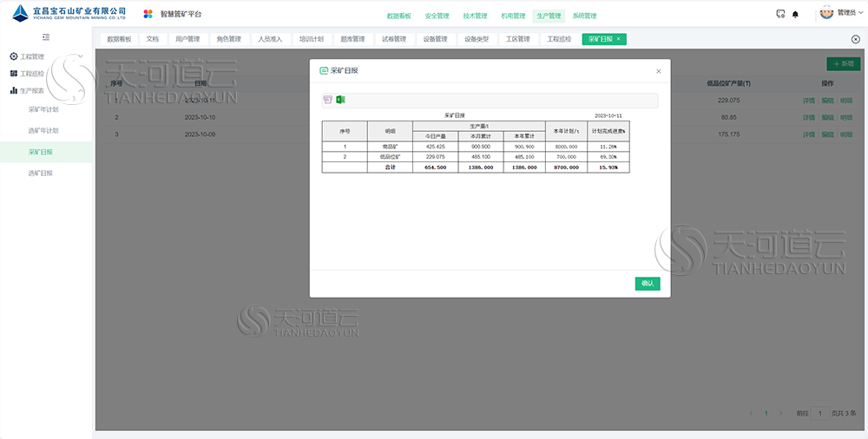Click the screen icon beside the bell
Viewport: 868px width, 439px height.
coord(780,14)
